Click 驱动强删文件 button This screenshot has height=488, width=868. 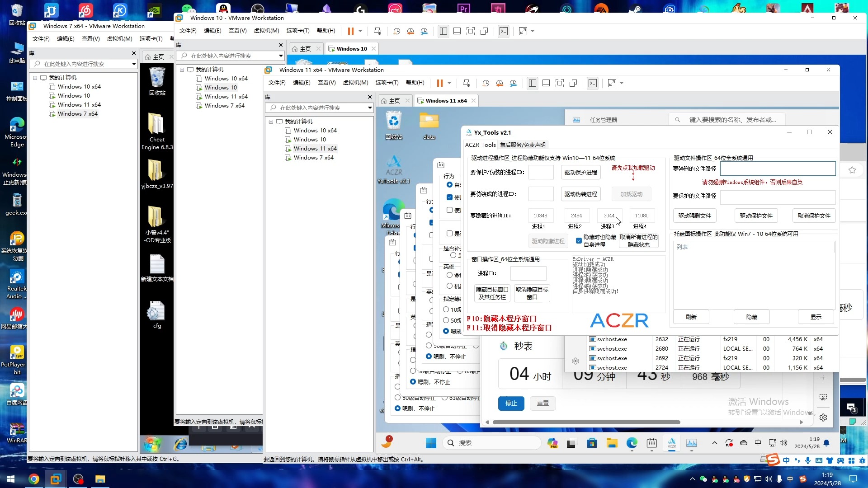tap(694, 216)
